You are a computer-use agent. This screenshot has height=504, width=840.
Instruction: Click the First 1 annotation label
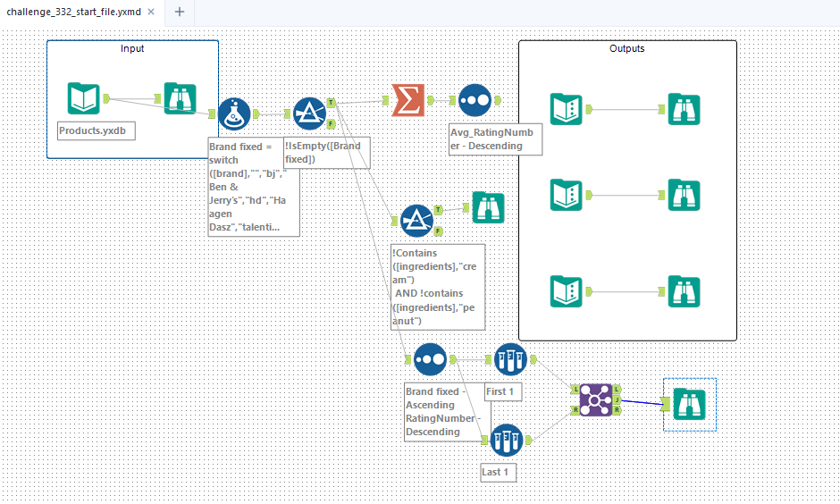tap(503, 391)
